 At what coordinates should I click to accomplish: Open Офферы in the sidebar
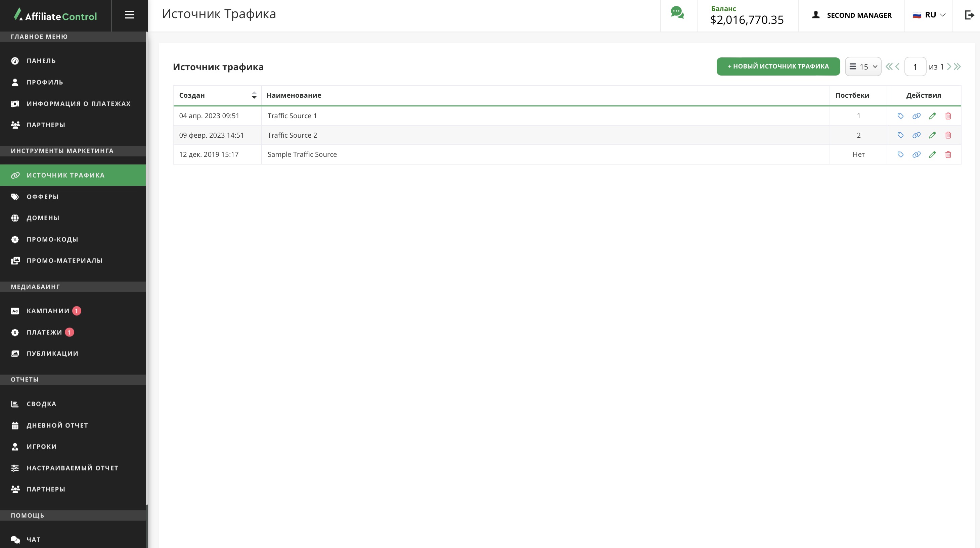point(43,197)
